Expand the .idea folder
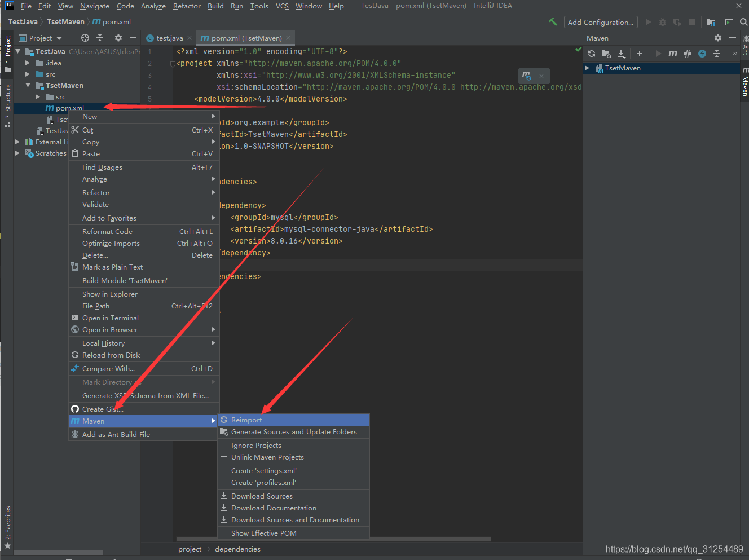The image size is (749, 560). pyautogui.click(x=28, y=63)
